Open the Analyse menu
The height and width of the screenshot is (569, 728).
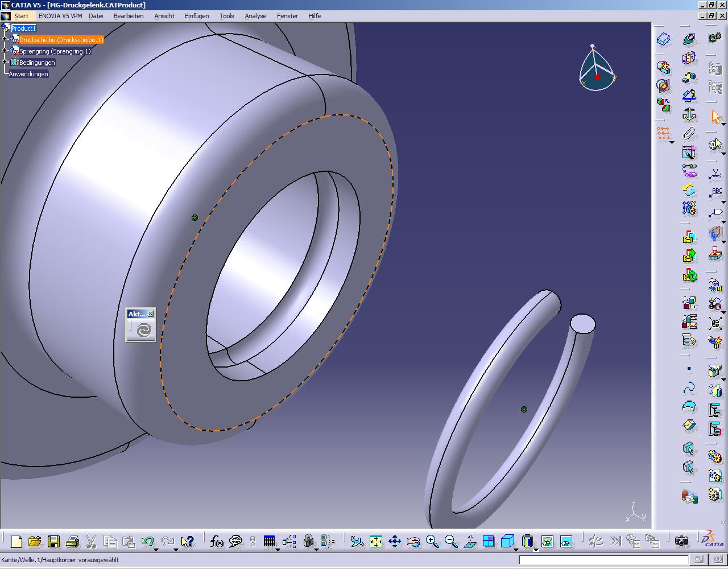255,16
